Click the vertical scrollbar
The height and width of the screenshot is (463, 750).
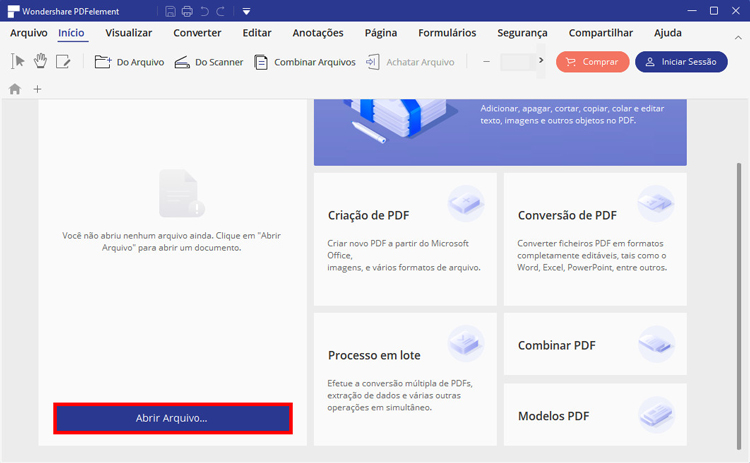click(x=739, y=306)
